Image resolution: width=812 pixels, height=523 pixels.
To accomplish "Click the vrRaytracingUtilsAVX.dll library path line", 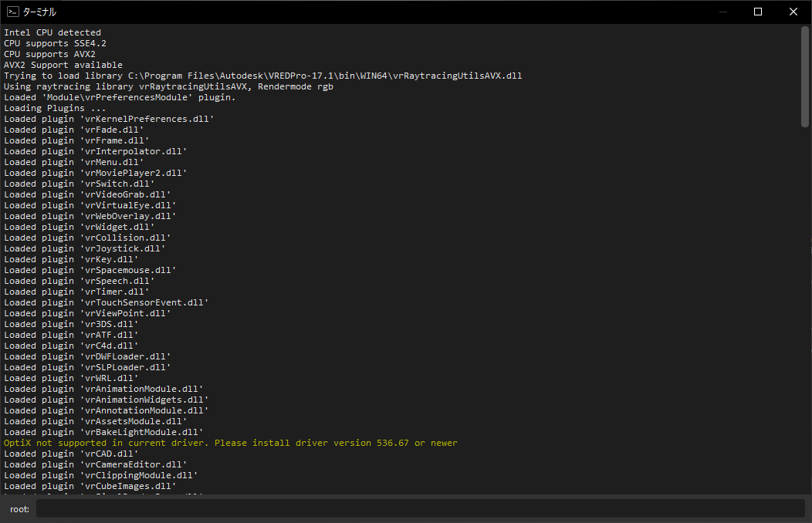I will point(262,76).
